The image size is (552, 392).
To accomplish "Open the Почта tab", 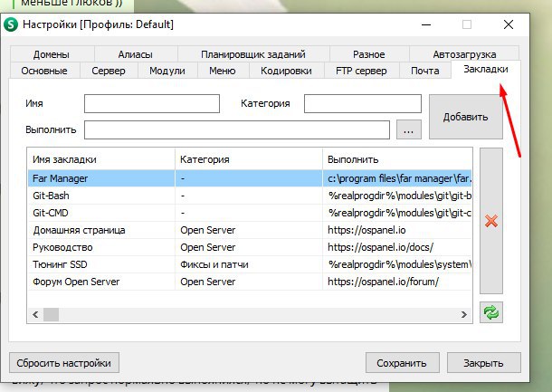I will [x=425, y=71].
